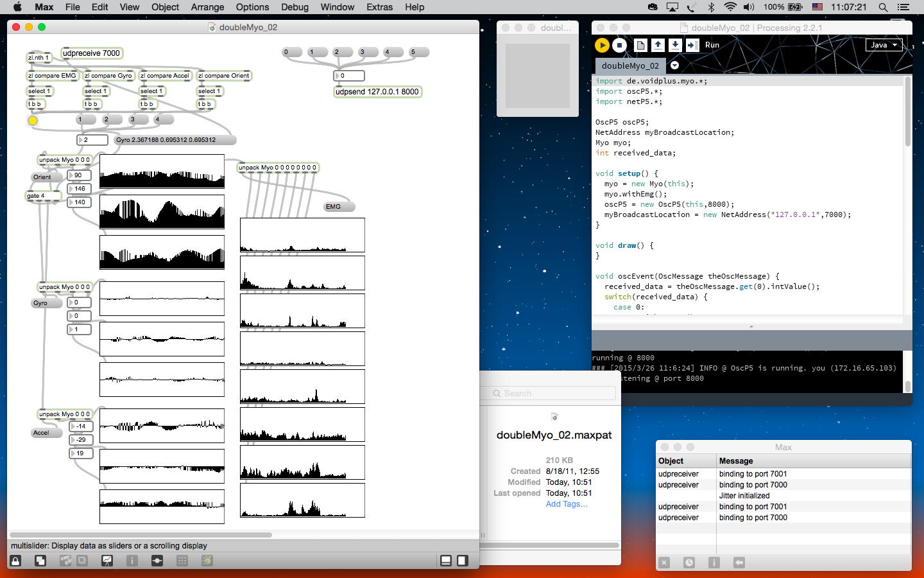Toggle the patcher lock icon
The width and height of the screenshot is (924, 578).
(15, 561)
